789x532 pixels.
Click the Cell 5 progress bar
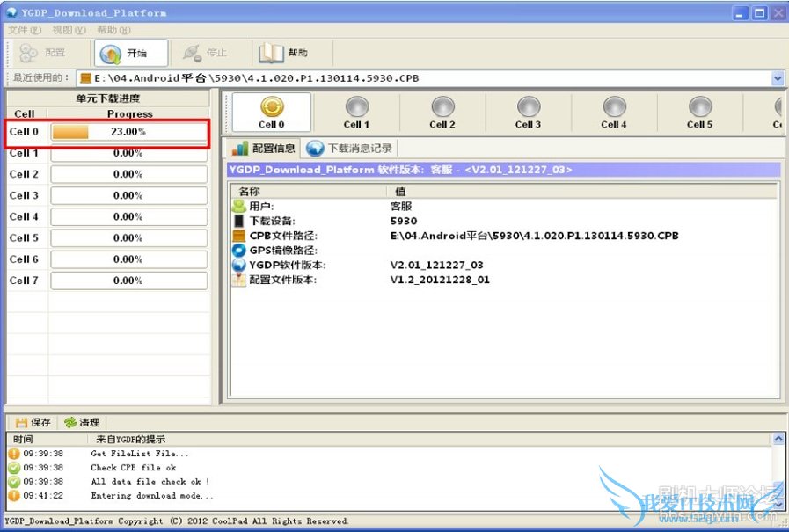128,237
